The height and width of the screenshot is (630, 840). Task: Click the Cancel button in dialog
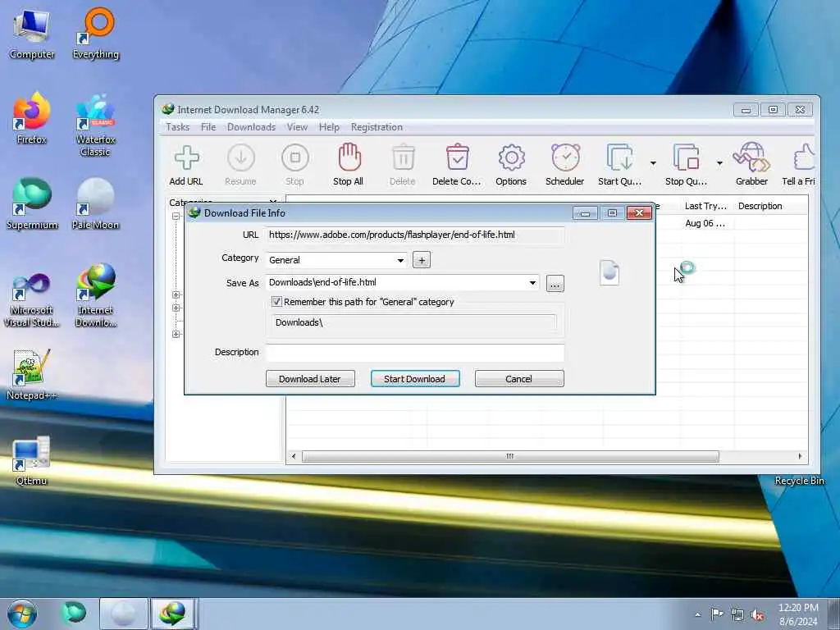pyautogui.click(x=519, y=379)
